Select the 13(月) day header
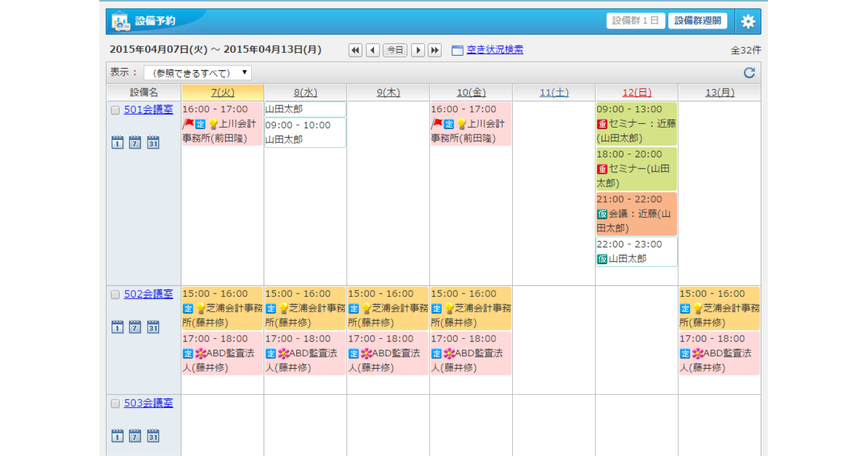 coord(720,93)
